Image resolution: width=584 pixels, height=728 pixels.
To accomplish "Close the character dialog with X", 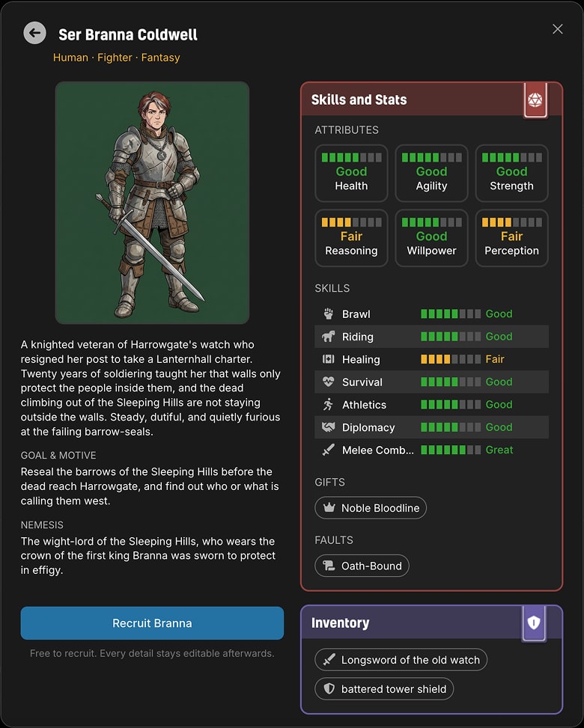I will click(x=558, y=28).
